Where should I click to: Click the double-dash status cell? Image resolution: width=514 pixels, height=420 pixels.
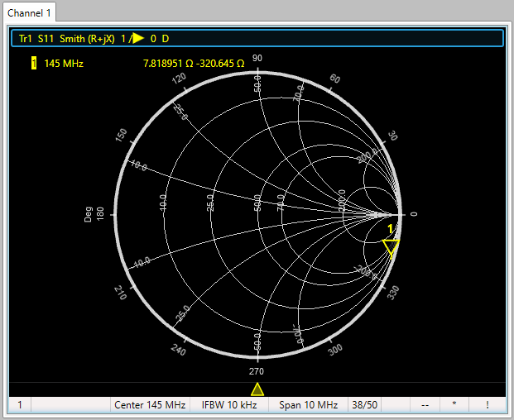(x=425, y=405)
